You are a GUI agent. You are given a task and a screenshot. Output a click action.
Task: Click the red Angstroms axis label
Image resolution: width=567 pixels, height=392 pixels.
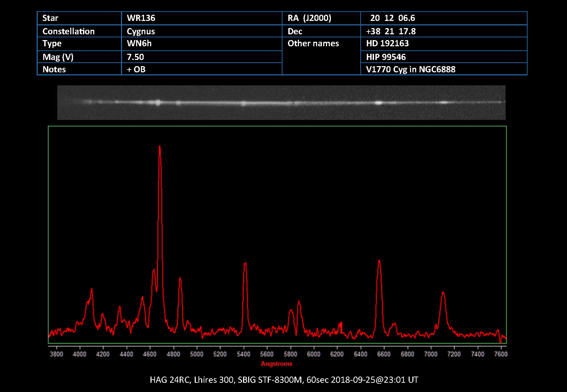(x=276, y=364)
